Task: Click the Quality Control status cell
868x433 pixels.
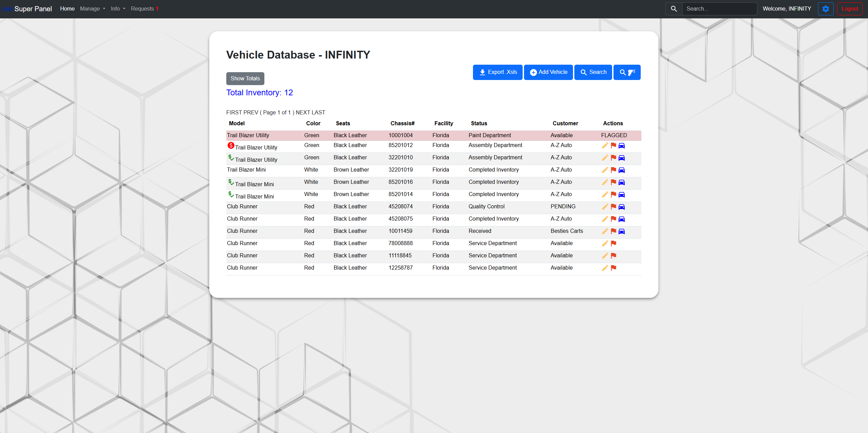Action: [x=487, y=207]
